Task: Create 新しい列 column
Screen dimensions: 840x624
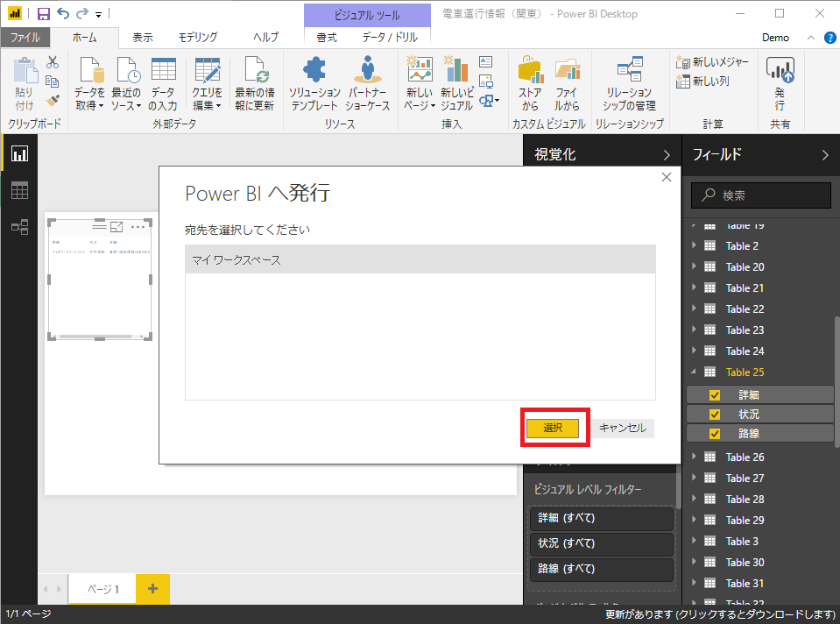Action: click(702, 82)
